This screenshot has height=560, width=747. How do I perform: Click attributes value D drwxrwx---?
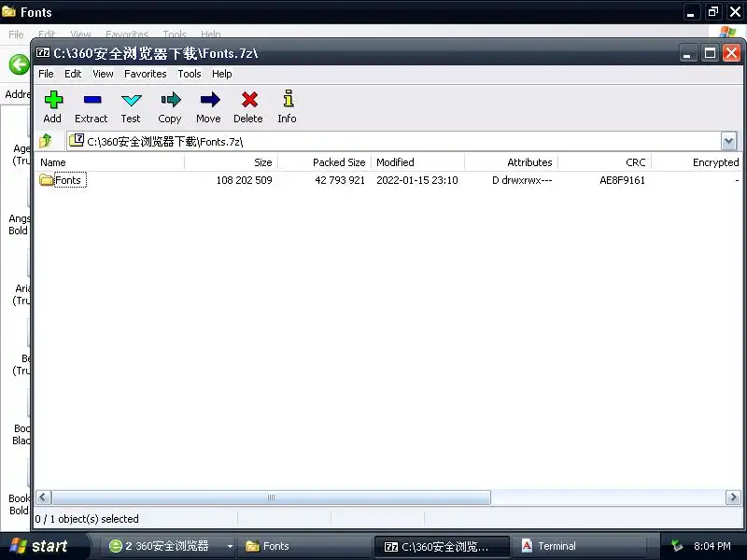click(x=522, y=180)
